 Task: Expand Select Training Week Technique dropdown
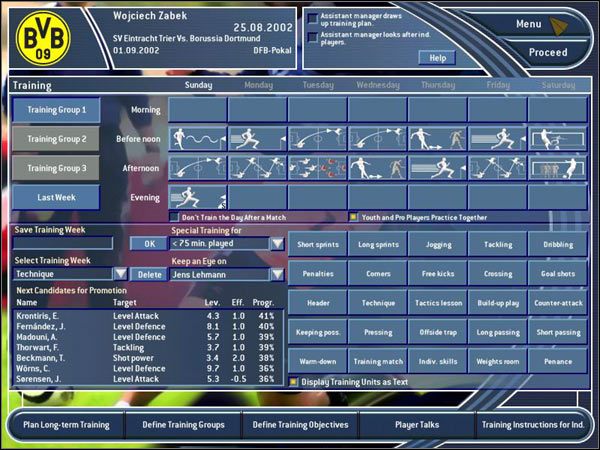[x=120, y=273]
